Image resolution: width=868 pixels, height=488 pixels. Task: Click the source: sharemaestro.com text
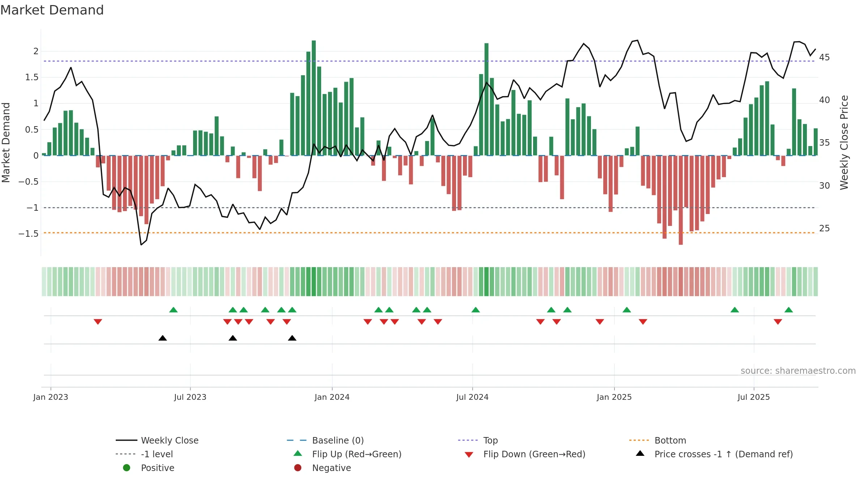[798, 371]
